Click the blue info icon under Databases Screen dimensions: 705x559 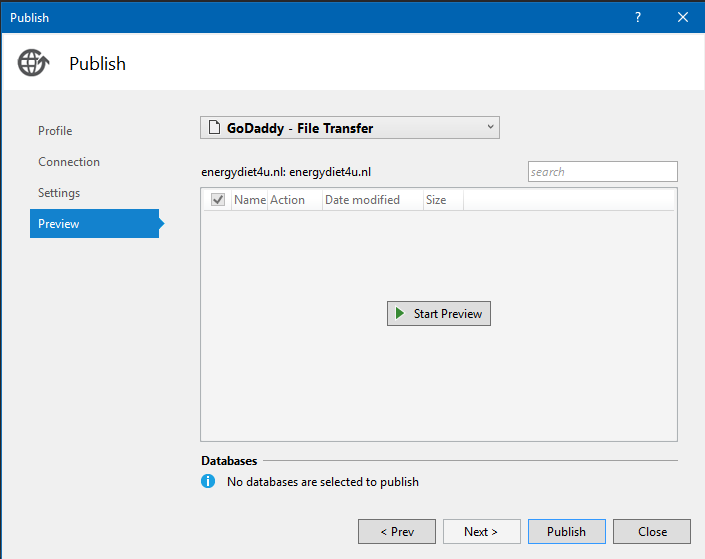(208, 481)
